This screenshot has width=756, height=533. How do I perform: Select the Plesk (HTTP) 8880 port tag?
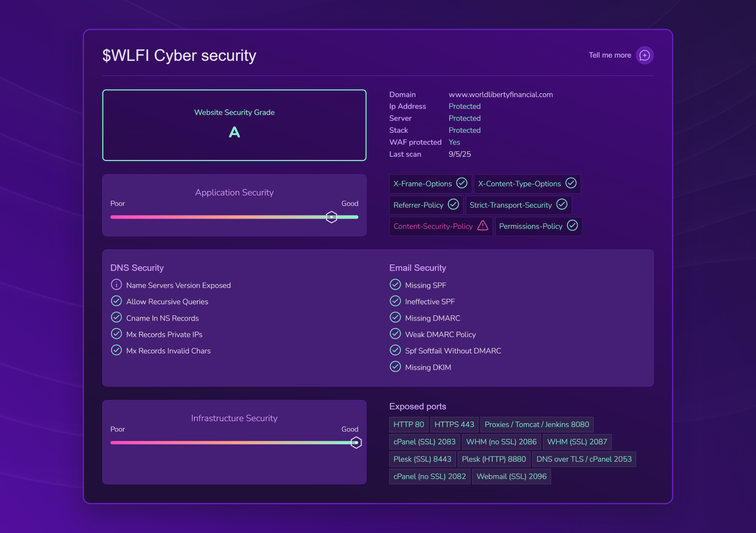(494, 459)
